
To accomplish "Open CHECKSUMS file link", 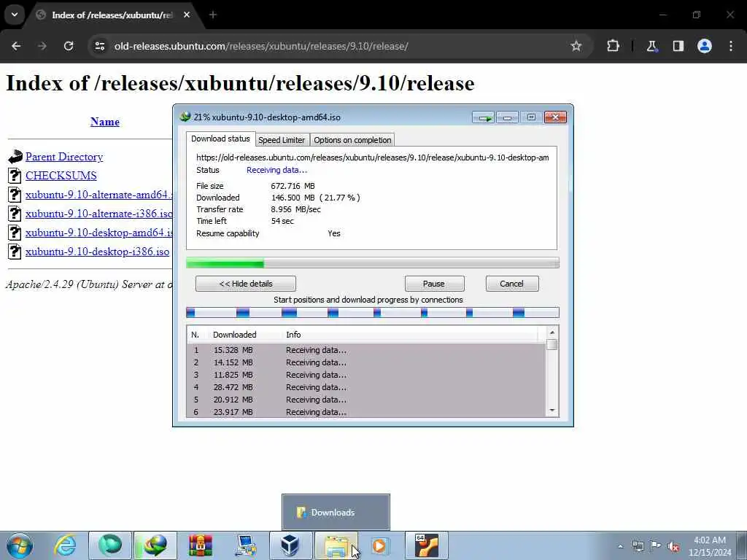I will (61, 176).
